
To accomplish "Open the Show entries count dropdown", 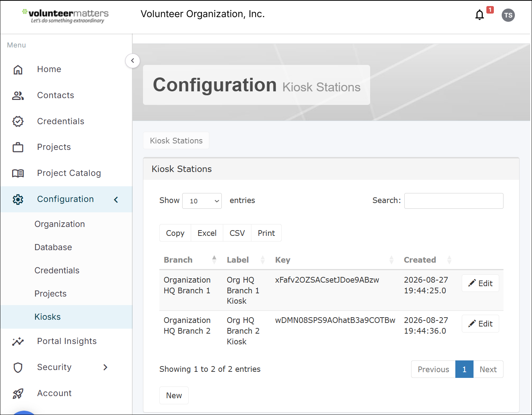I will 202,201.
